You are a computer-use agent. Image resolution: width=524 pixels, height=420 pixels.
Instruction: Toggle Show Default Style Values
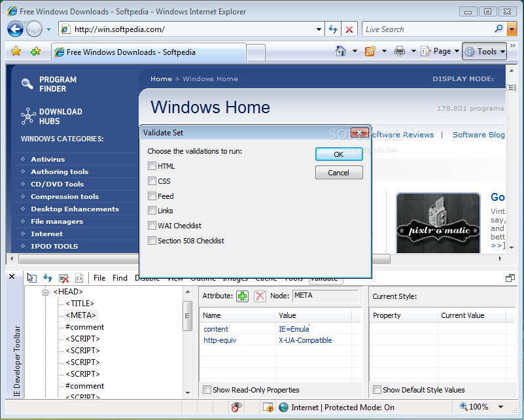point(377,390)
